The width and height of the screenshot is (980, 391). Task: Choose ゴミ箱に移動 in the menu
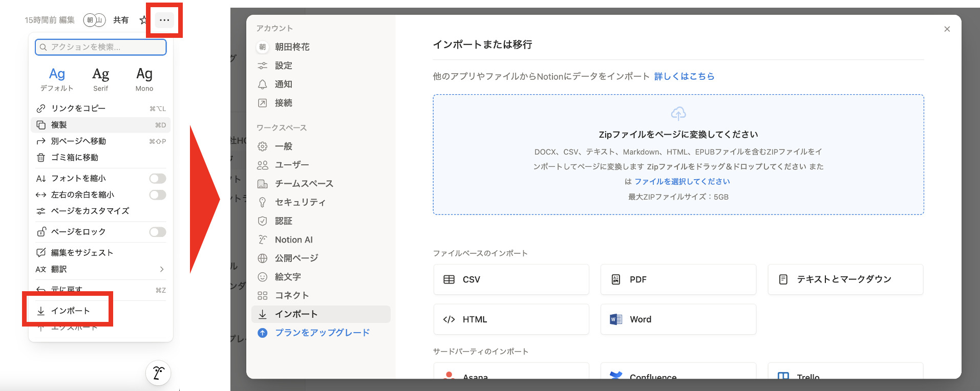[x=101, y=158]
